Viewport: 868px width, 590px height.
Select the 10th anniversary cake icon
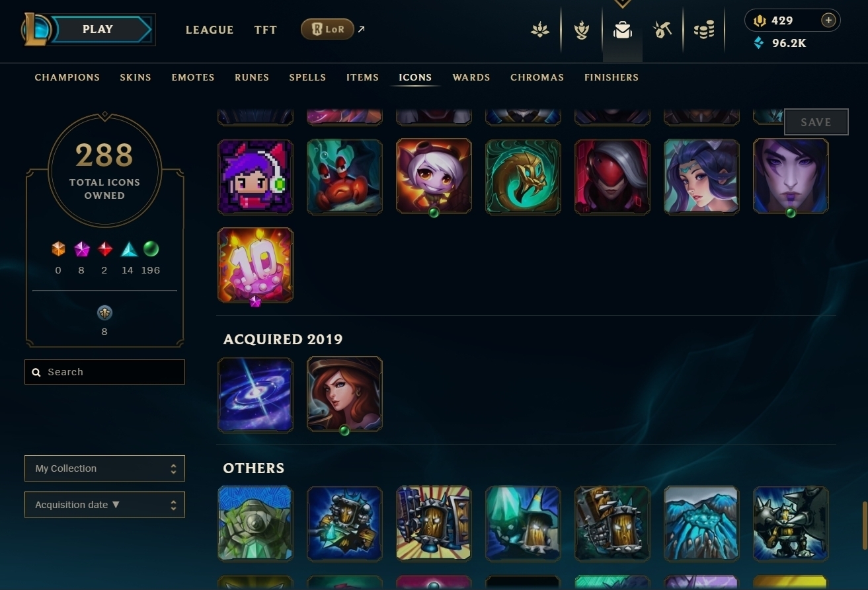pyautogui.click(x=255, y=266)
